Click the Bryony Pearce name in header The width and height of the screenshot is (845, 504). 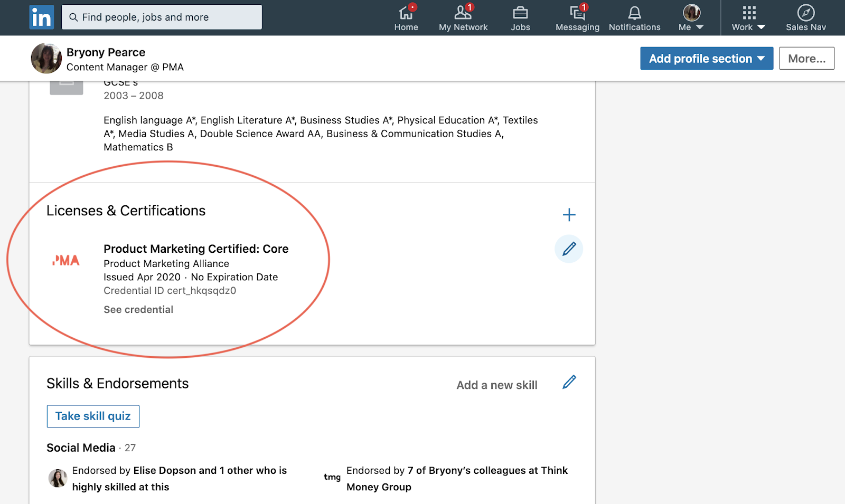[x=106, y=52]
